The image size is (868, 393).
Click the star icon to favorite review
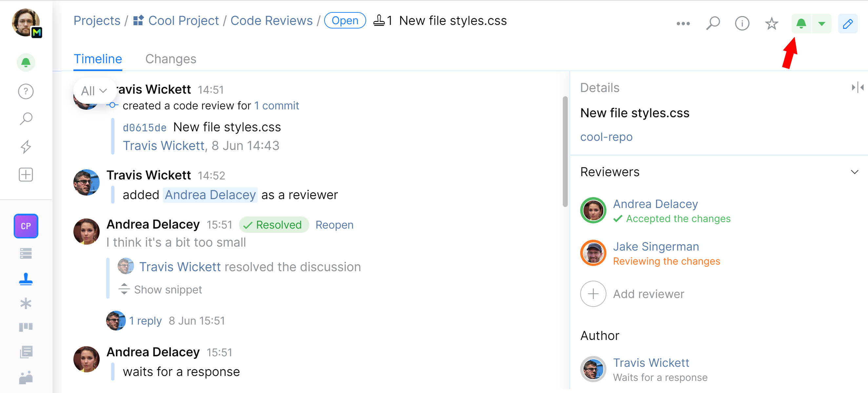pyautogui.click(x=771, y=24)
